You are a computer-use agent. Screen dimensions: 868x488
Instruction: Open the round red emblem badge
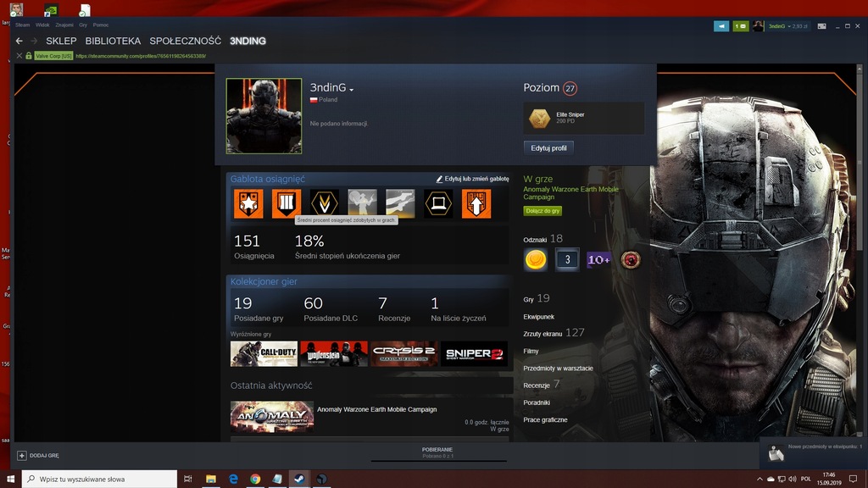coord(630,259)
